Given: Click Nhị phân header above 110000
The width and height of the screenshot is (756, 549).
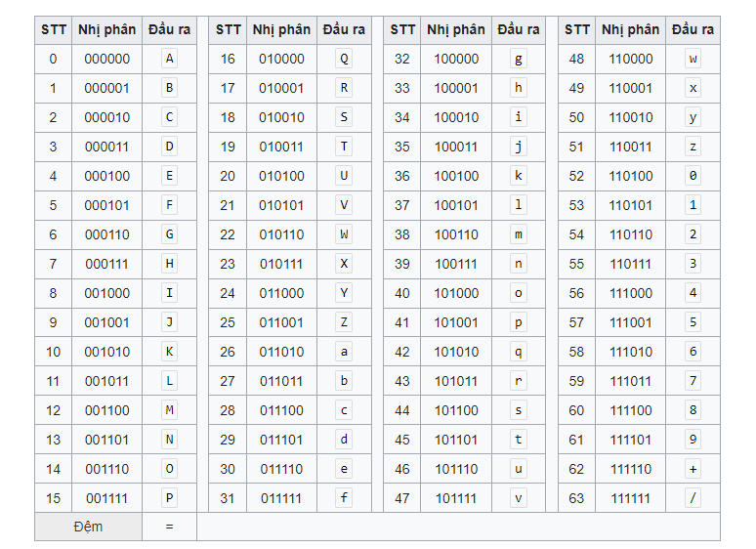Looking at the screenshot, I should tap(630, 29).
